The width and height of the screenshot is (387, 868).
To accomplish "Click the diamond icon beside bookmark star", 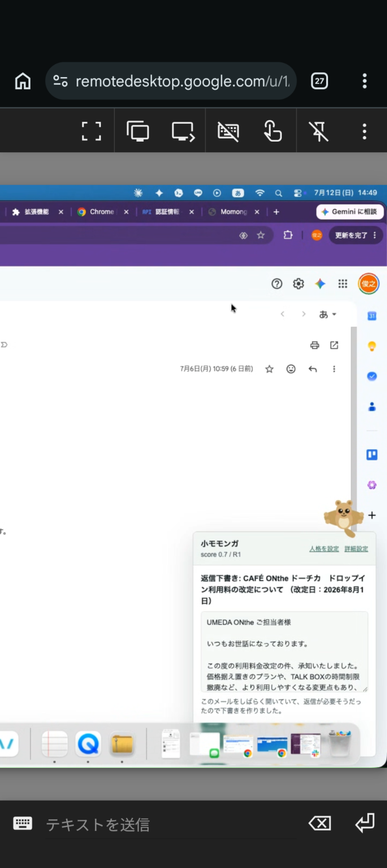I will pyautogui.click(x=243, y=235).
